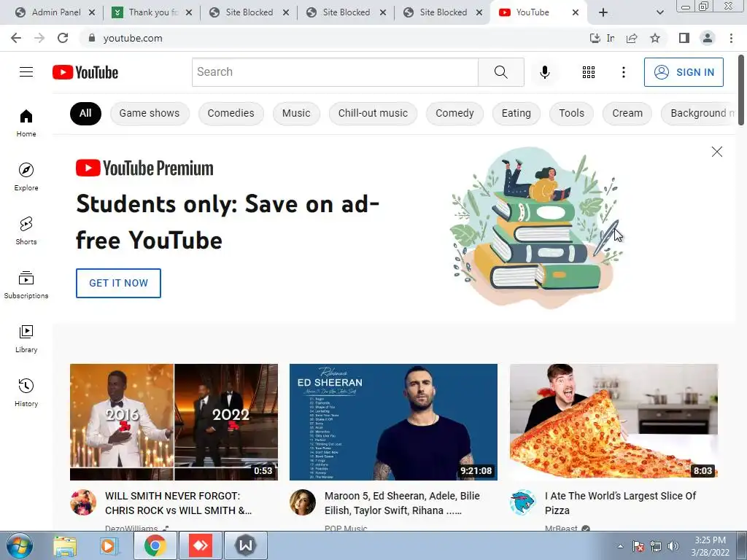This screenshot has width=747, height=560.
Task: Click the SIGN IN button
Action: click(684, 72)
